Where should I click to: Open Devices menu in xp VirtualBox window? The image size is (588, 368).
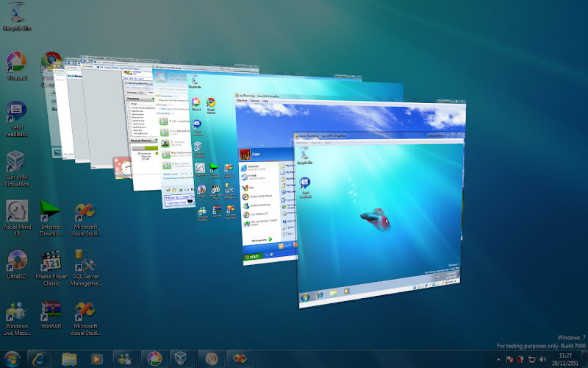pyautogui.click(x=255, y=101)
